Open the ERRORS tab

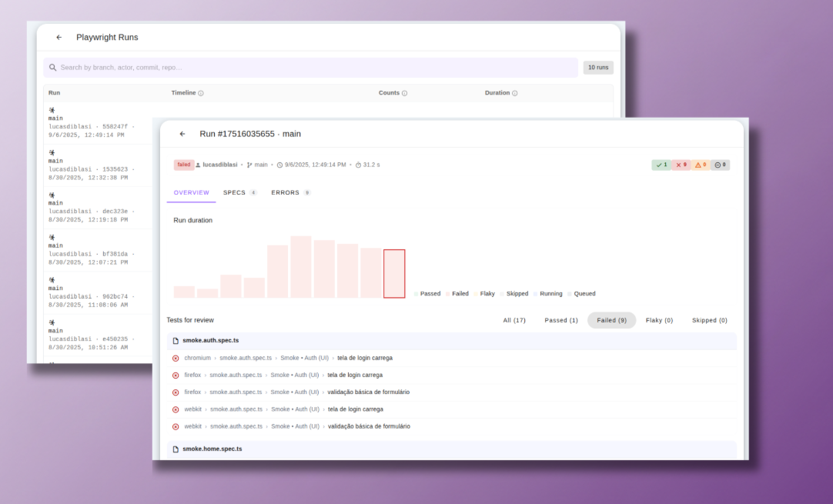tap(284, 192)
